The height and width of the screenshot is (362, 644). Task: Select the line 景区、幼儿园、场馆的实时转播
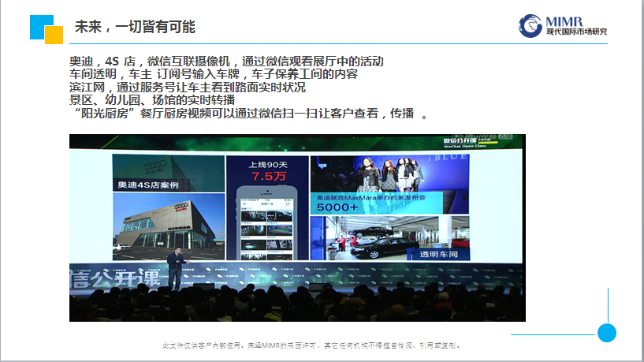[152, 100]
